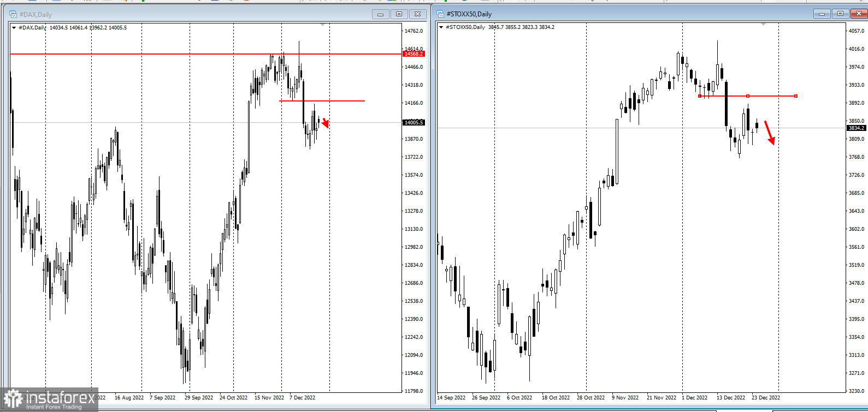
Task: Click the 4057.0 level on STOXX50 price axis
Action: (856, 31)
